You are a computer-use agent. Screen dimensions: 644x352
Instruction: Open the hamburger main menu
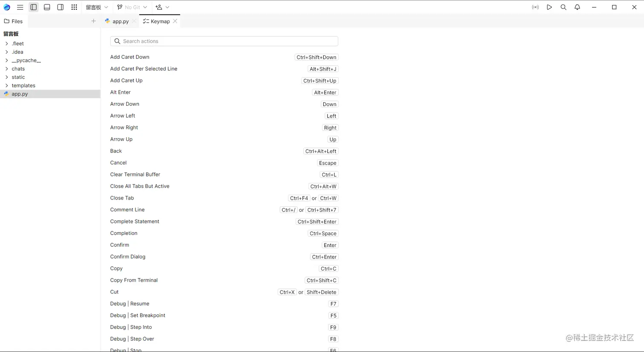point(20,7)
